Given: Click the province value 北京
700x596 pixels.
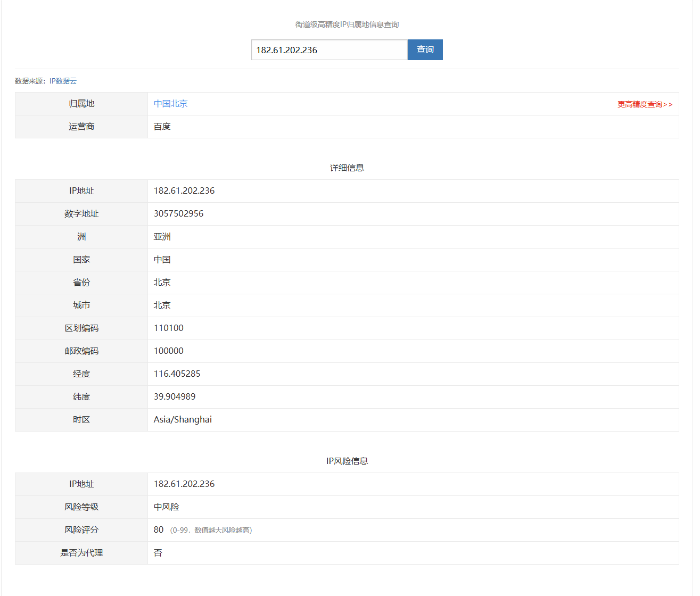Looking at the screenshot, I should coord(162,282).
